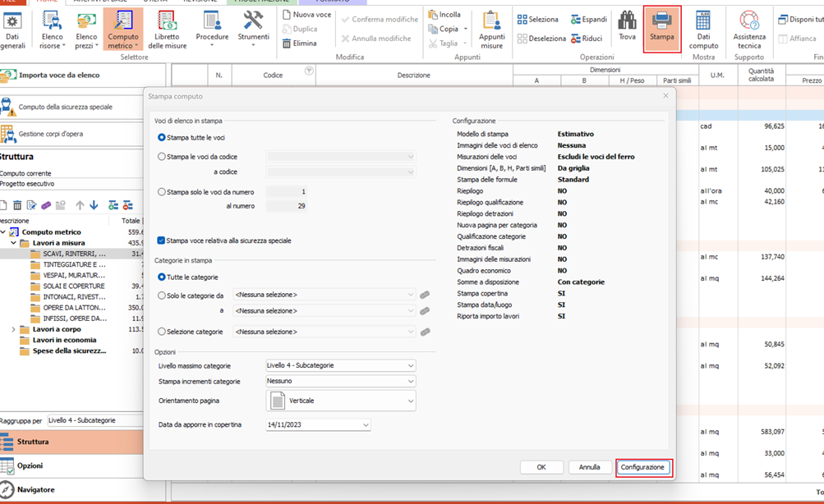Click the 'da numero' field showing 1
This screenshot has height=504, width=824.
[287, 191]
